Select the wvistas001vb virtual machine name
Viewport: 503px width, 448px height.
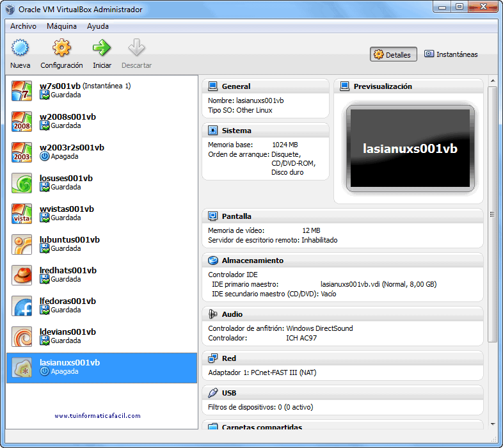(x=67, y=209)
